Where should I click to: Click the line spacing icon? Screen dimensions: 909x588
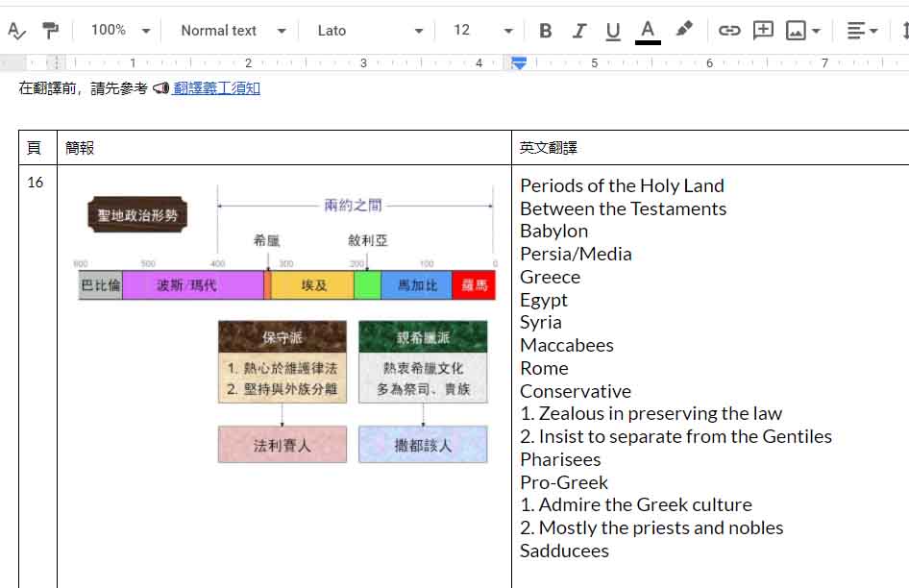click(904, 31)
